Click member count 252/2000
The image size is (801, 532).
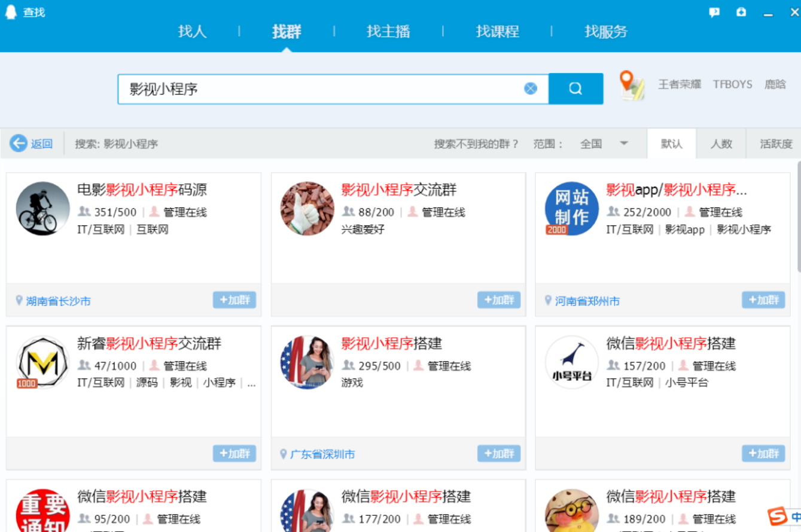pos(646,212)
